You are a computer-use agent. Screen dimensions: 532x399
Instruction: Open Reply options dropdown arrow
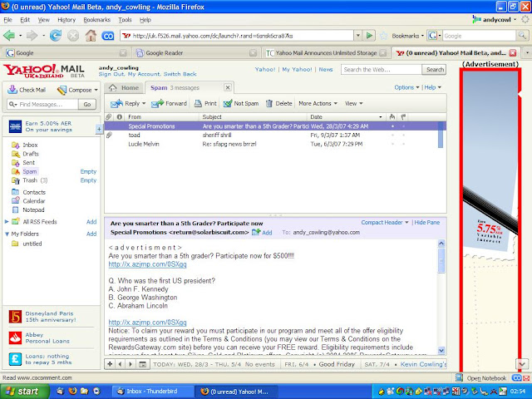click(144, 103)
